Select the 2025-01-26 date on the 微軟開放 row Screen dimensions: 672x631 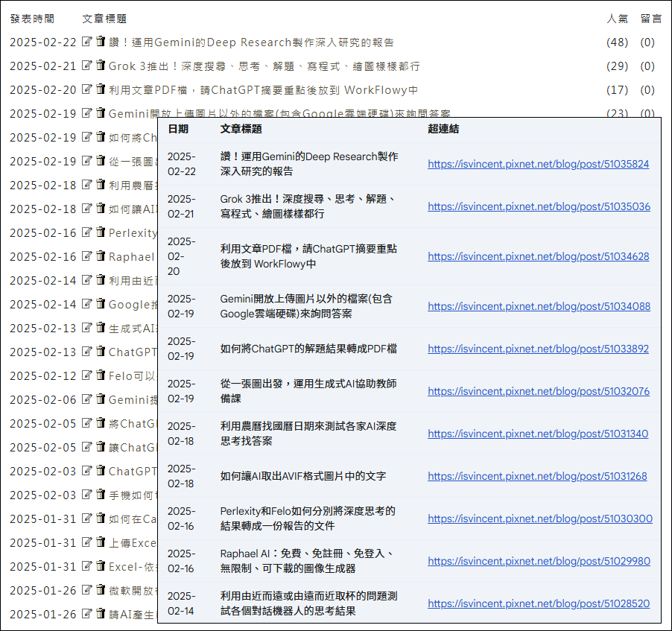click(x=43, y=591)
